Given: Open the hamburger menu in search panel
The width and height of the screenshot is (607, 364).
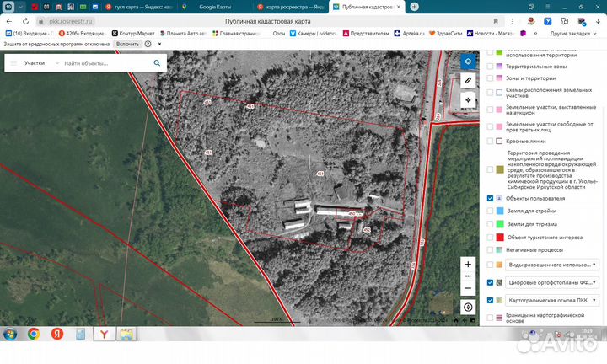Looking at the screenshot, I should pyautogui.click(x=13, y=63).
